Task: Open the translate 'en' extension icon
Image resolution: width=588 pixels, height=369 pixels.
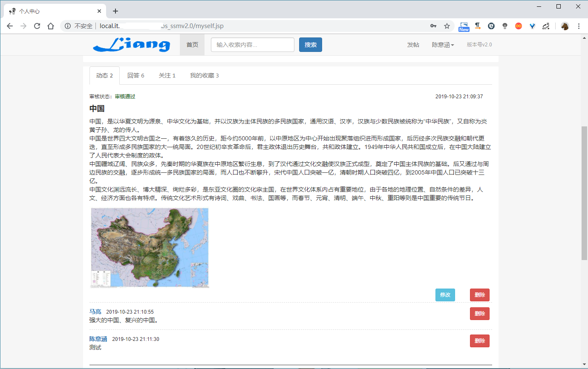Action: coord(546,26)
